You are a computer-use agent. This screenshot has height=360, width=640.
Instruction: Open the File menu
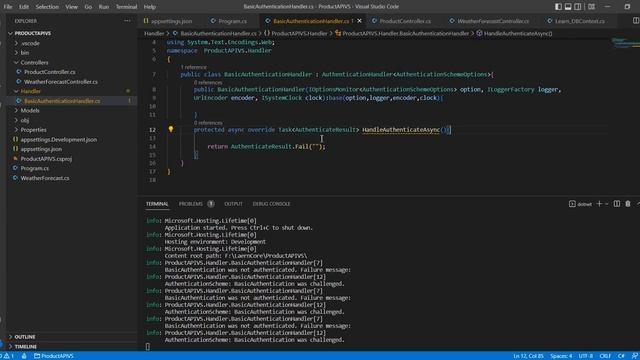click(8, 7)
